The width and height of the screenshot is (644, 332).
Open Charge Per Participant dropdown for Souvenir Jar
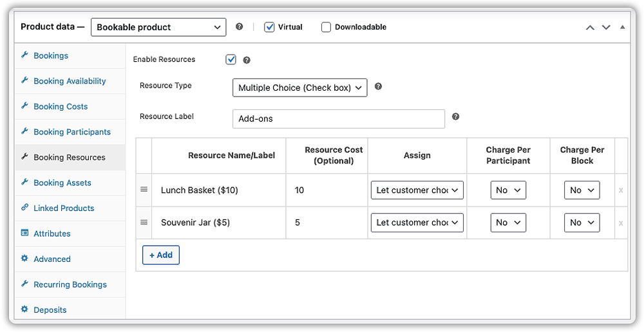tap(508, 223)
